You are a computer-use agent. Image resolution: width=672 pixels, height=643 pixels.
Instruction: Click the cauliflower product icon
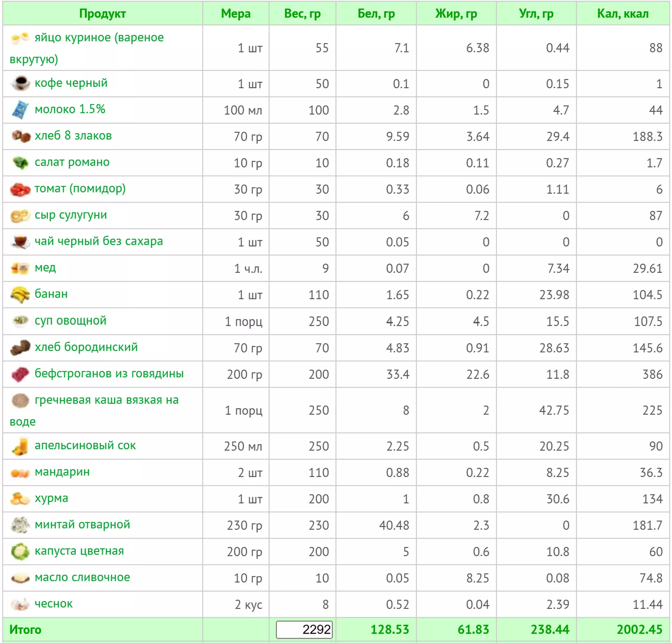click(20, 551)
